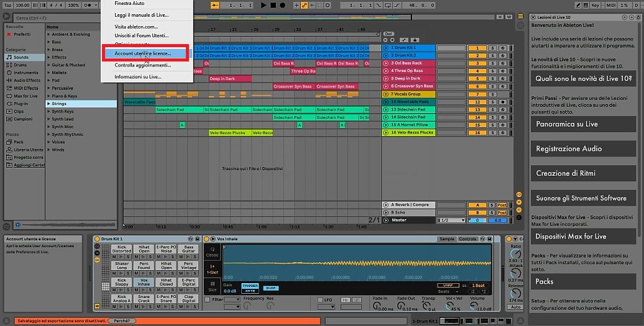
Task: Open 'Creazione di Ritmi' lesson
Action: click(x=583, y=173)
